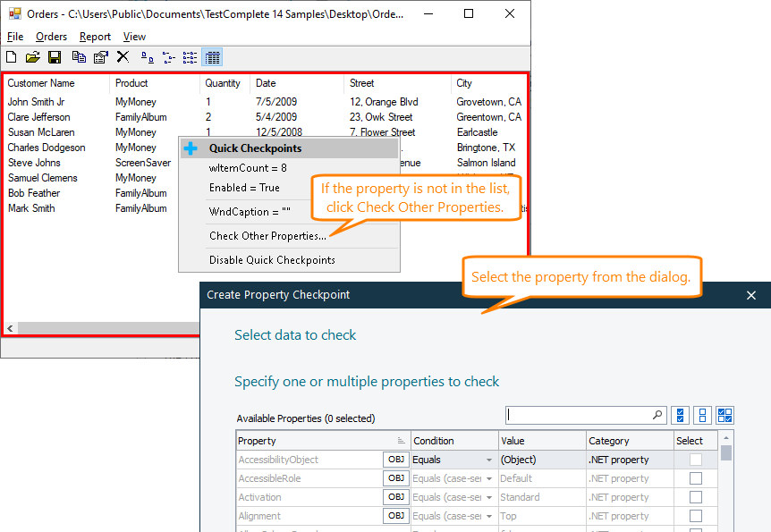This screenshot has height=532, width=771.
Task: Create a new order document
Action: pos(10,57)
